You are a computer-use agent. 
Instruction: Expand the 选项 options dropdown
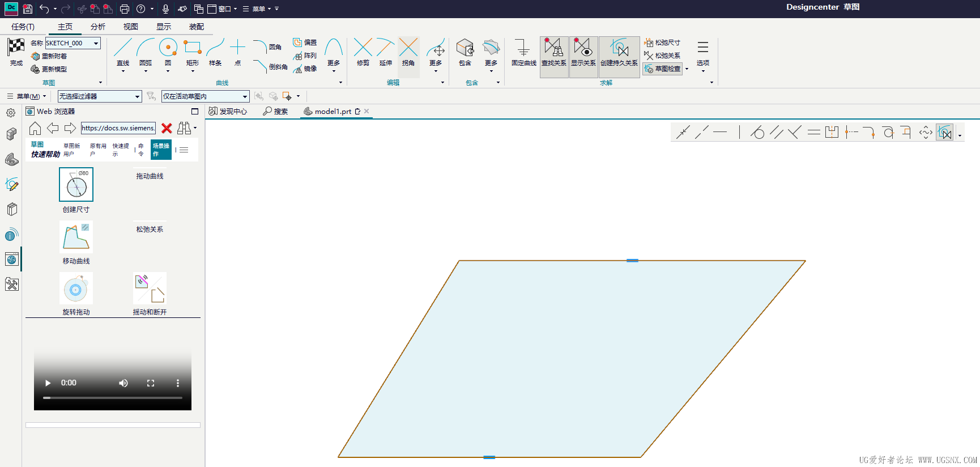coord(703,71)
